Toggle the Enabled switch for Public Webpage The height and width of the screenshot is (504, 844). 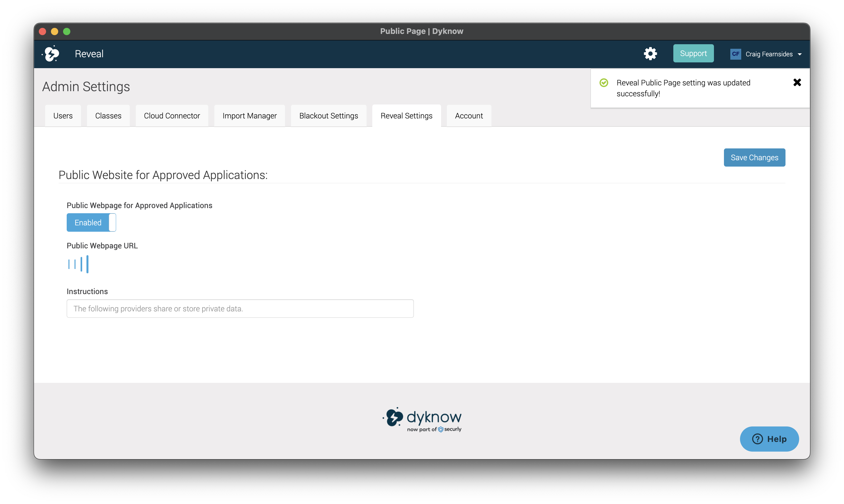pos(92,222)
